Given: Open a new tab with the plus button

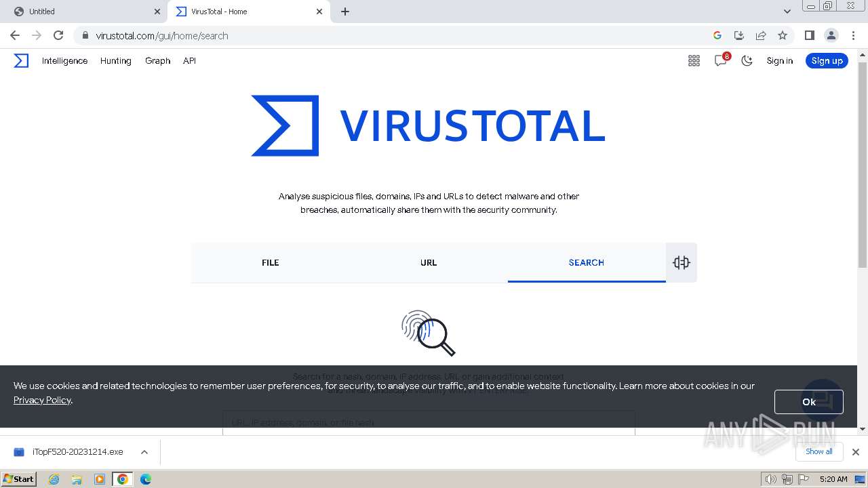Looking at the screenshot, I should pos(345,12).
